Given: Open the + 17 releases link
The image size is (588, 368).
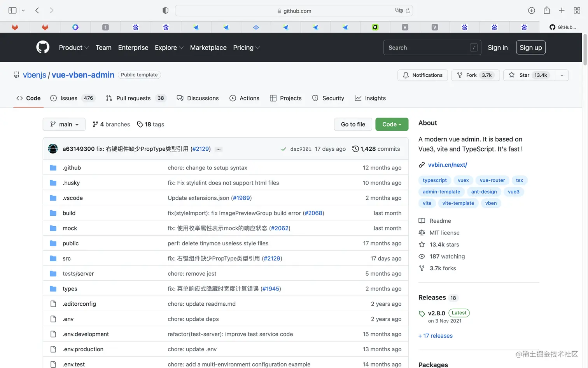Looking at the screenshot, I should (436, 336).
